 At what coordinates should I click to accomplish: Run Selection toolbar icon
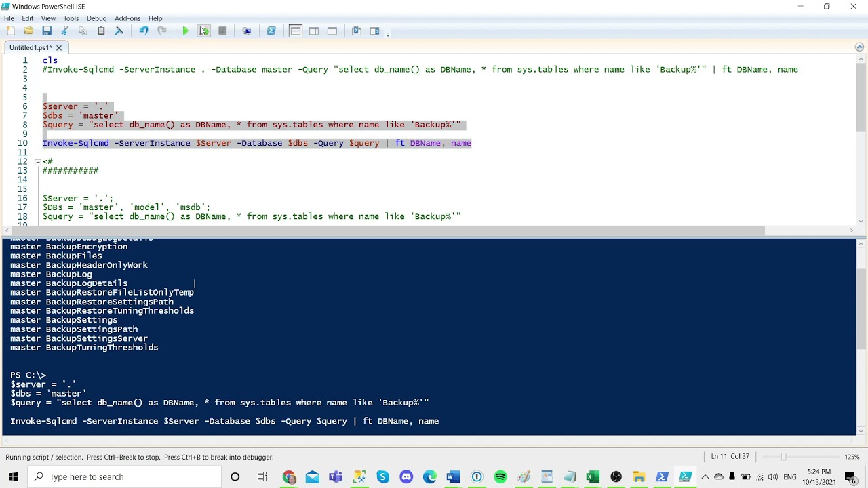coord(204,31)
